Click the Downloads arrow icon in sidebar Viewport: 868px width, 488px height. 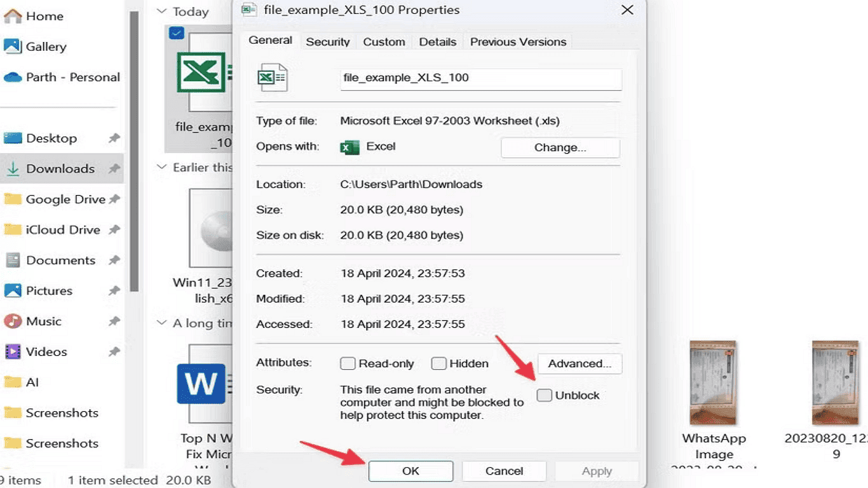click(13, 169)
